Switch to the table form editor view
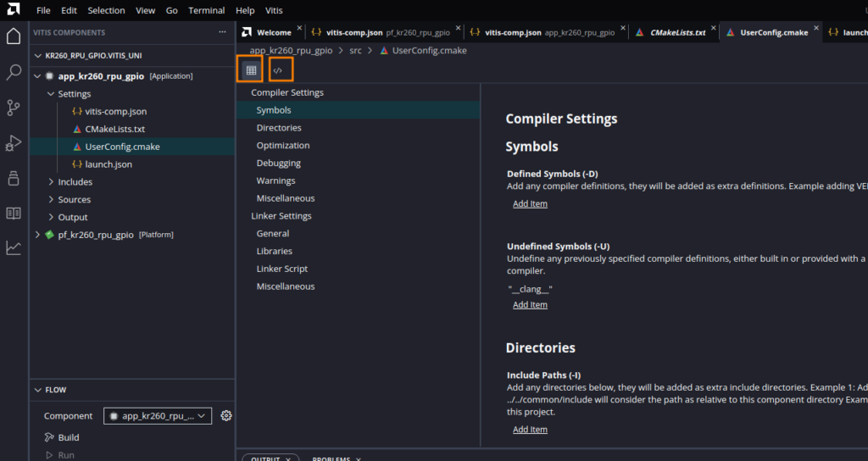This screenshot has height=461, width=868. click(251, 70)
